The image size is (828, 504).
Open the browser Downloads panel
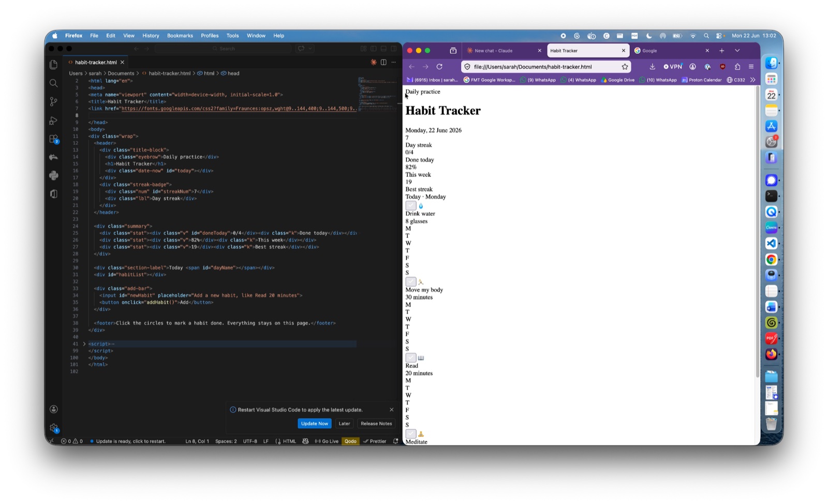pos(652,66)
